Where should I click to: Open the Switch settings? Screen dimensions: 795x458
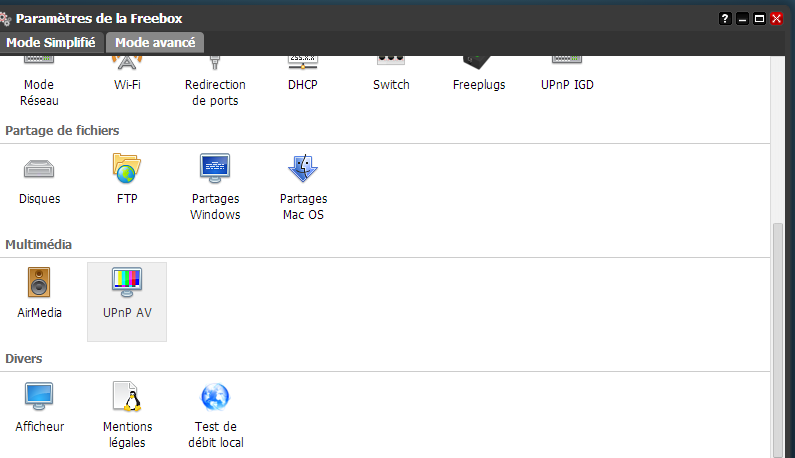point(391,76)
